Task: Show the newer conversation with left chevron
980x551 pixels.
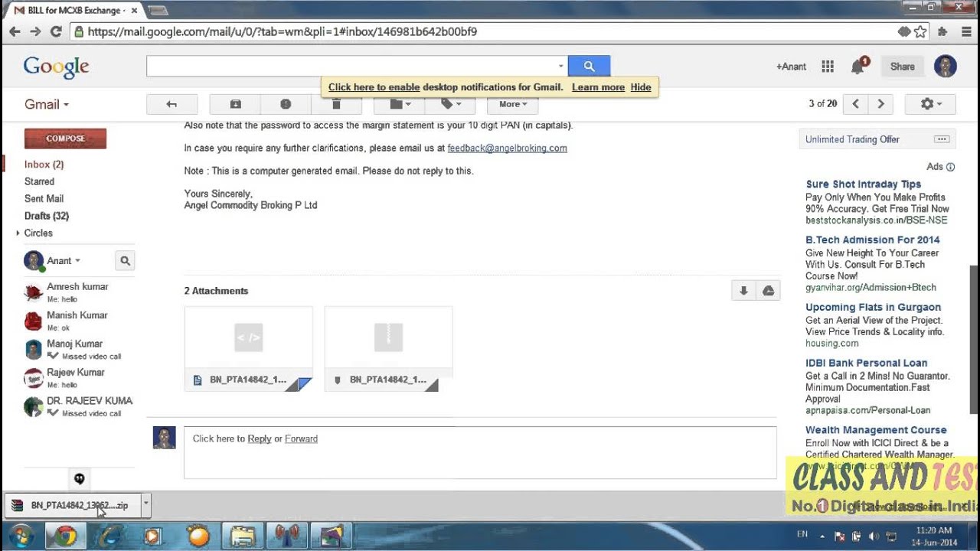Action: coord(856,104)
